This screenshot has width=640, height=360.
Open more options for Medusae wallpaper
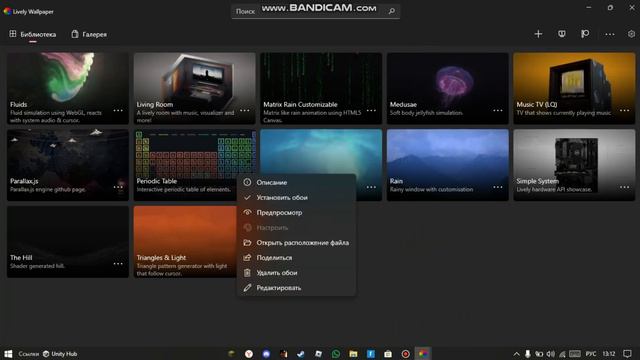point(498,111)
